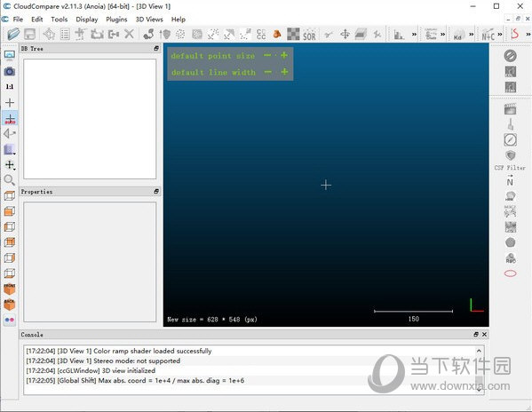This screenshot has height=412, width=532.
Task: Increase default point size with plus
Action: pyautogui.click(x=284, y=55)
